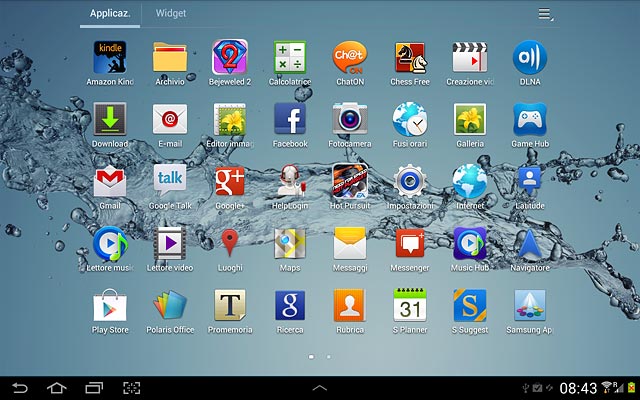This screenshot has height=400, width=640.
Task: Go to first app page indicator
Action: coord(311,357)
